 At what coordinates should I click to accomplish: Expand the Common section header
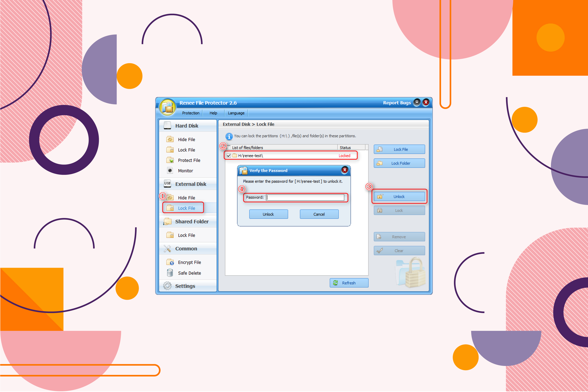[188, 249]
